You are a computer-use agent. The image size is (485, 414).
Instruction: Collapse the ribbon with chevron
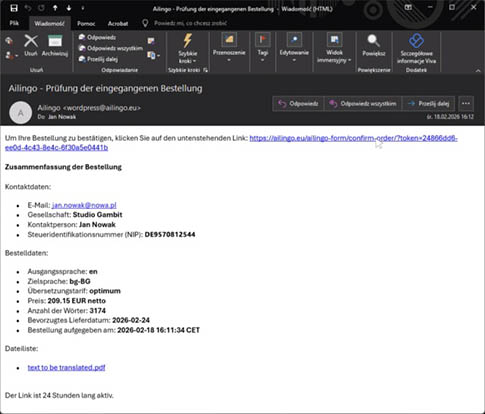tap(478, 70)
